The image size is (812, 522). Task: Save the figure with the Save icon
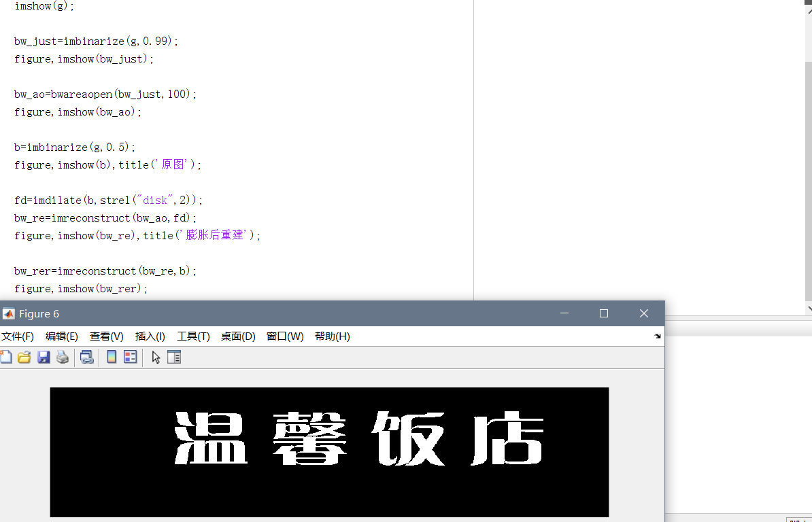click(44, 357)
